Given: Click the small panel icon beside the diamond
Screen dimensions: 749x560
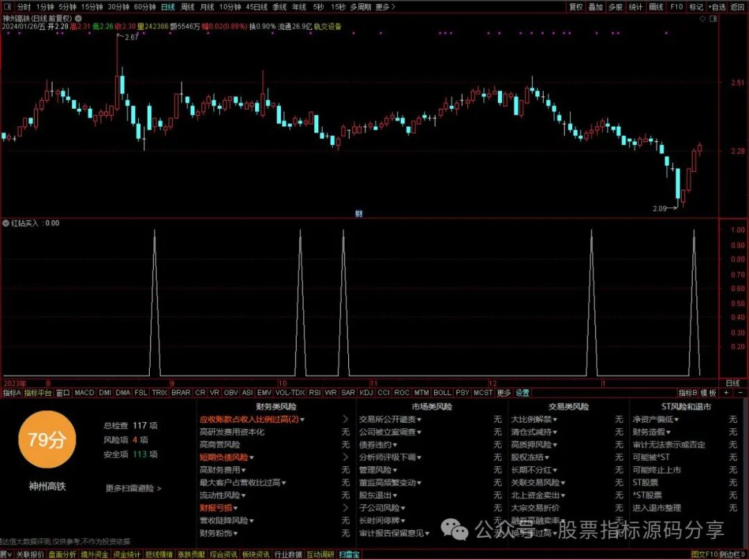Looking at the screenshot, I should click(x=714, y=19).
